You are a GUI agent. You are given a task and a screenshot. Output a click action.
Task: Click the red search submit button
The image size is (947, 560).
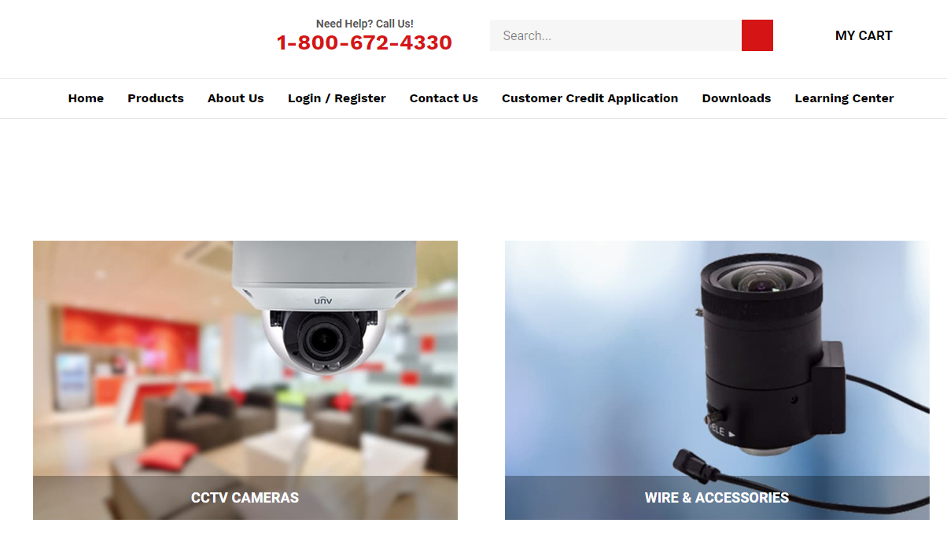pos(757,35)
